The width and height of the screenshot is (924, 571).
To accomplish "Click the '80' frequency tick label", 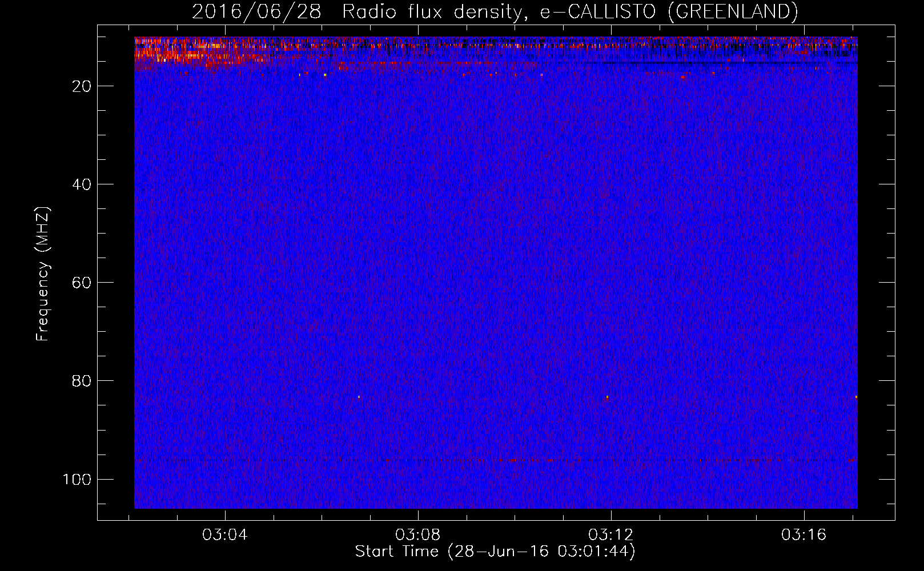I will (82, 381).
